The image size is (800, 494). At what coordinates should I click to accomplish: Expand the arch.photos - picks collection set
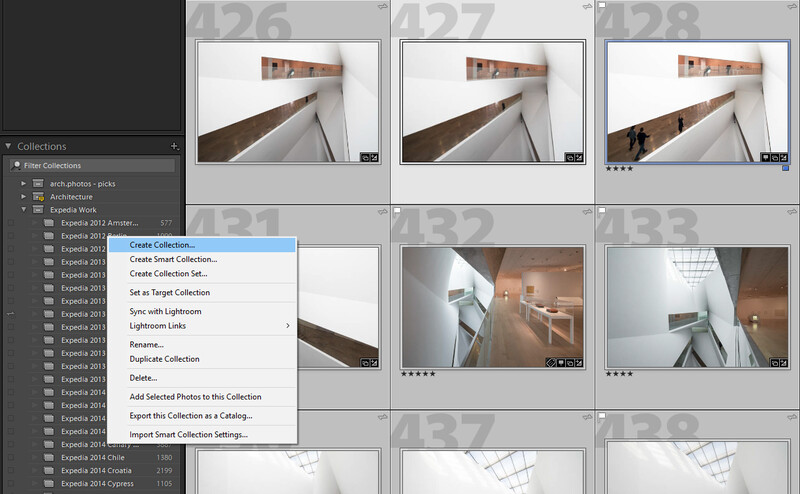point(23,183)
